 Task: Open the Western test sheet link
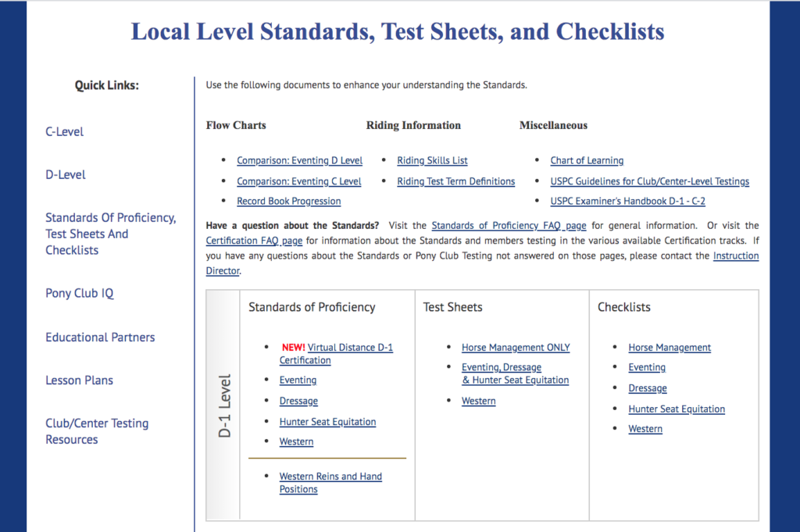[479, 401]
